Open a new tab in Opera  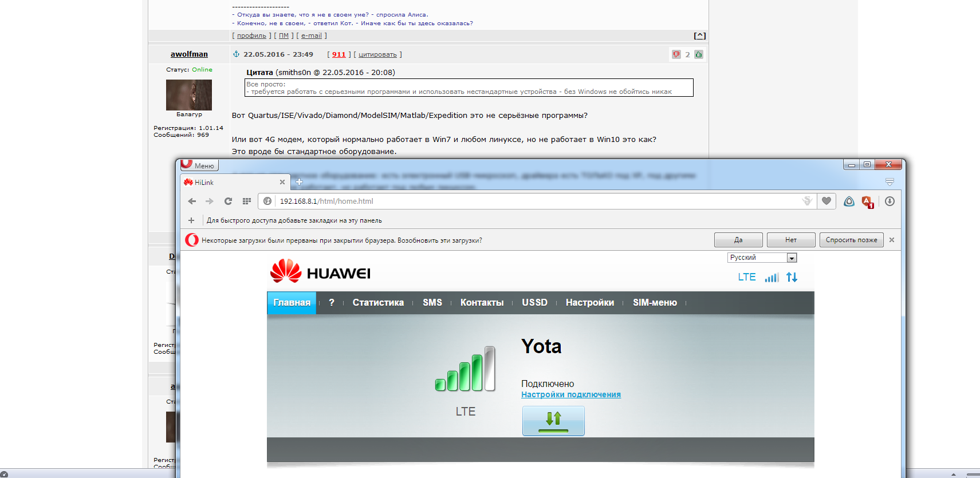[x=299, y=182]
